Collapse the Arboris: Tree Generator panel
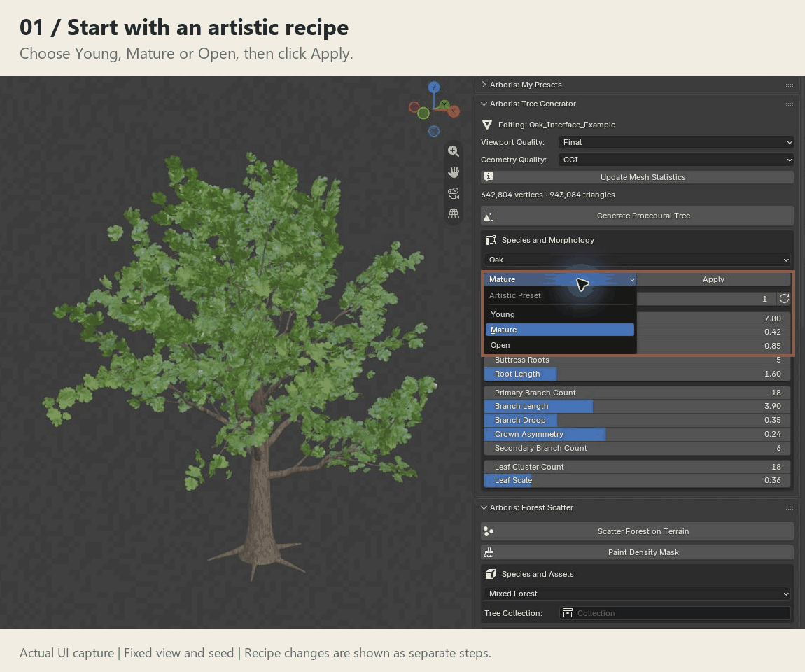The height and width of the screenshot is (672, 805). click(484, 104)
